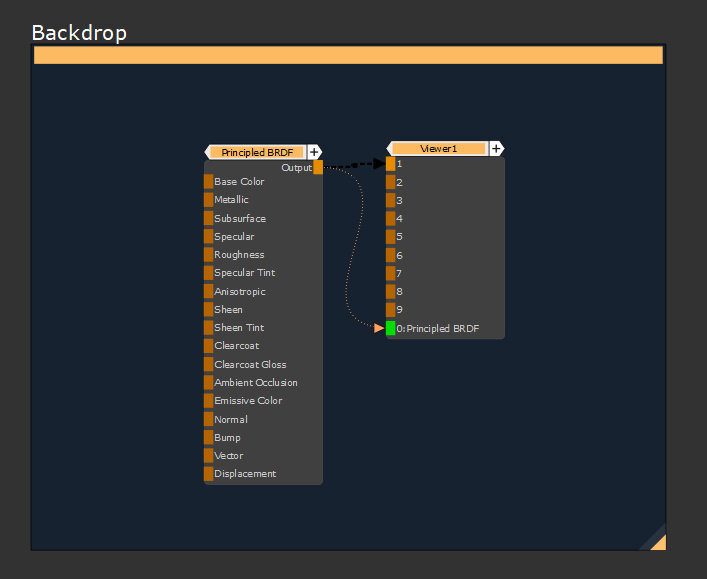Click the green active 0:Principled BRDF port
The image size is (707, 579).
coord(390,328)
